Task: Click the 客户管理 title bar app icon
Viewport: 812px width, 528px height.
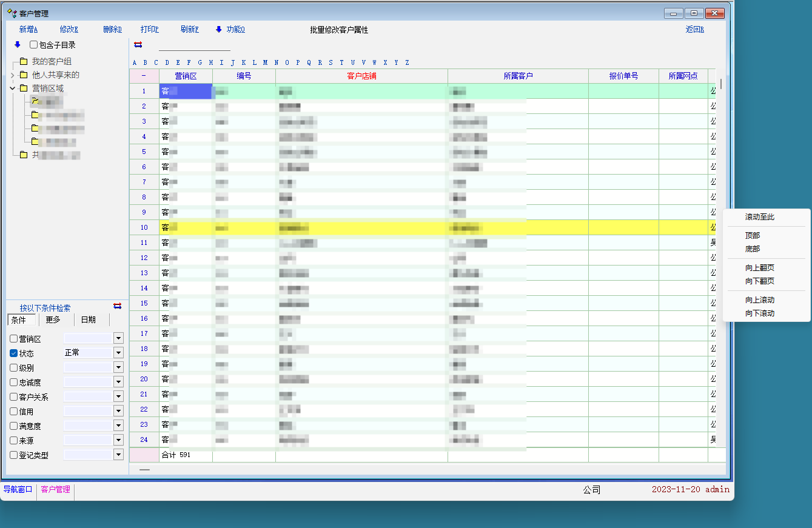Action: click(x=12, y=13)
